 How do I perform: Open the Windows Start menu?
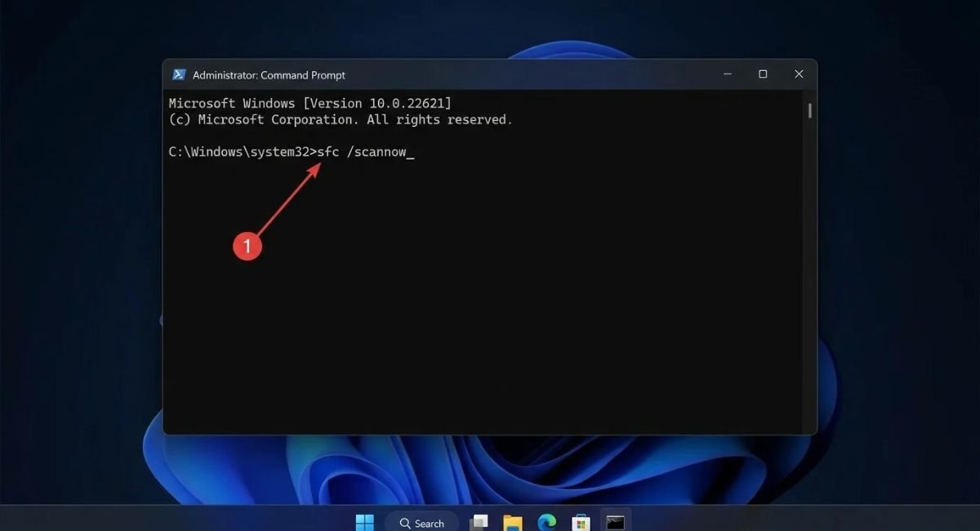pos(365,523)
